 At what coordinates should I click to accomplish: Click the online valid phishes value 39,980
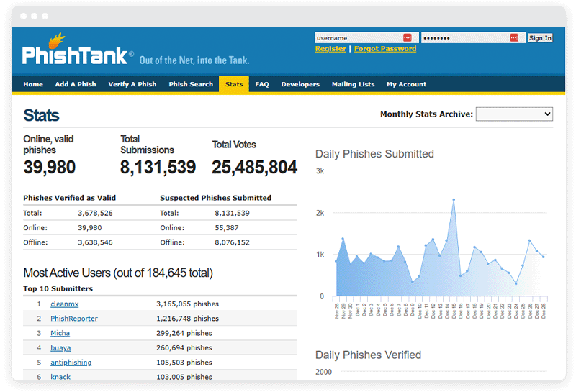click(49, 167)
